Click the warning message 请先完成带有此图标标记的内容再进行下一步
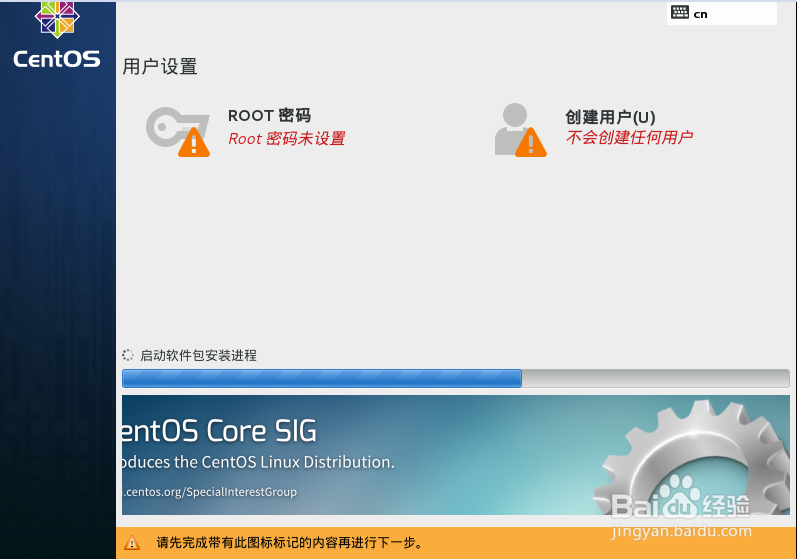This screenshot has height=559, width=797. (290, 543)
